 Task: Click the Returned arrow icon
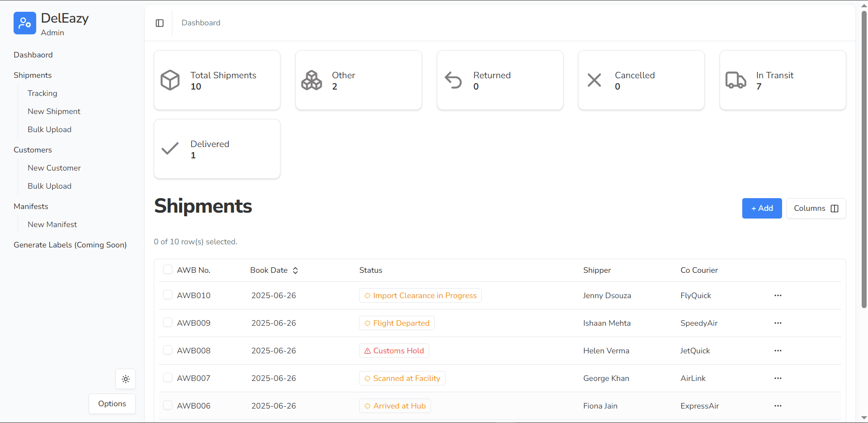453,80
